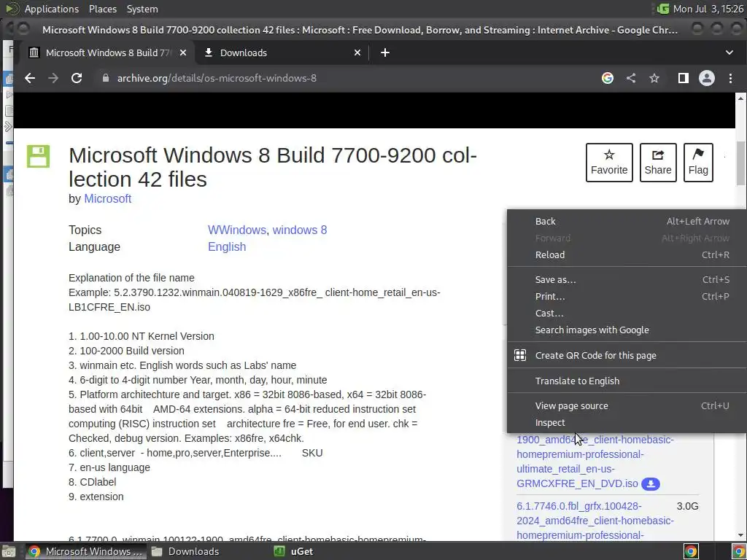This screenshot has width=747, height=560.
Task: Open Applications menu in top panel
Action: point(52,9)
